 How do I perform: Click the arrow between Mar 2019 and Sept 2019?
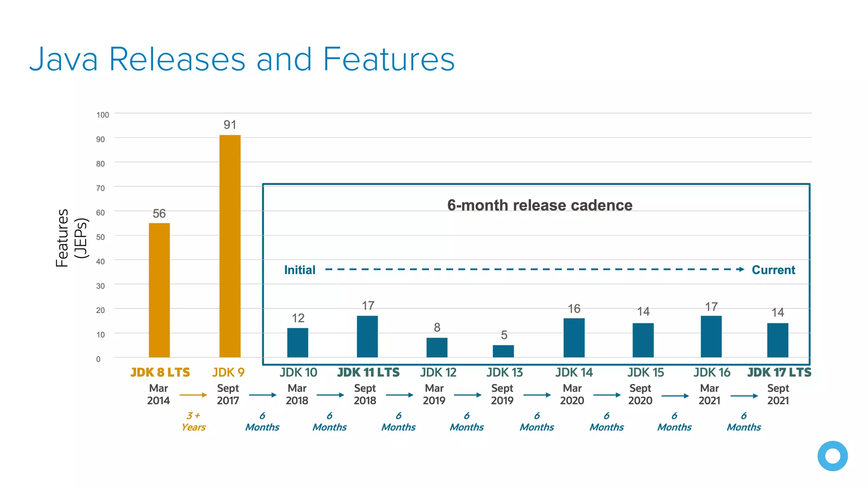coord(468,395)
